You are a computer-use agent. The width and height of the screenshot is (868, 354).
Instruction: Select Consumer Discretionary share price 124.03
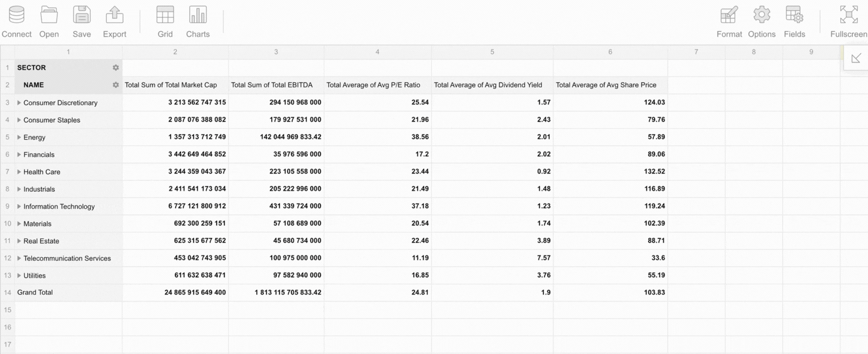(x=610, y=102)
